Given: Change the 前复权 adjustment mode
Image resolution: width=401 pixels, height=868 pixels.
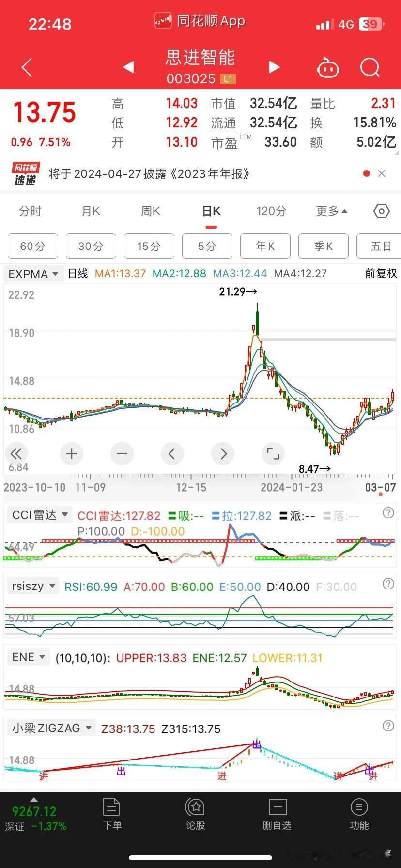Looking at the screenshot, I should point(381,274).
